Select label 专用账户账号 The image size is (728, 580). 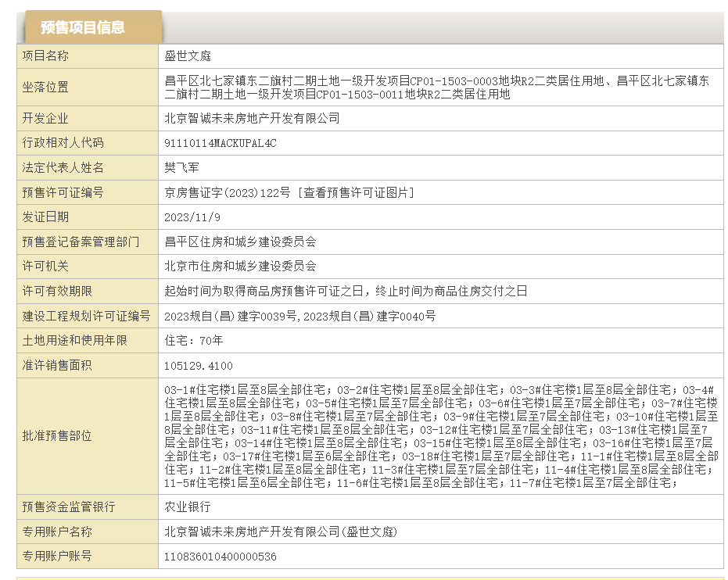[57, 556]
